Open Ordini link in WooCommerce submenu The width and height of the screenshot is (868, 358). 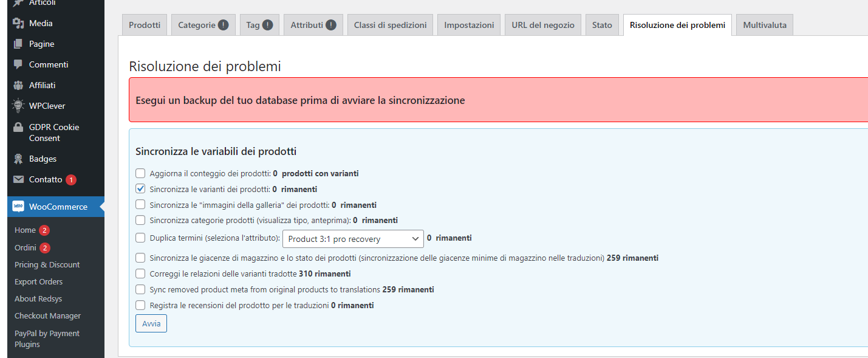point(26,247)
